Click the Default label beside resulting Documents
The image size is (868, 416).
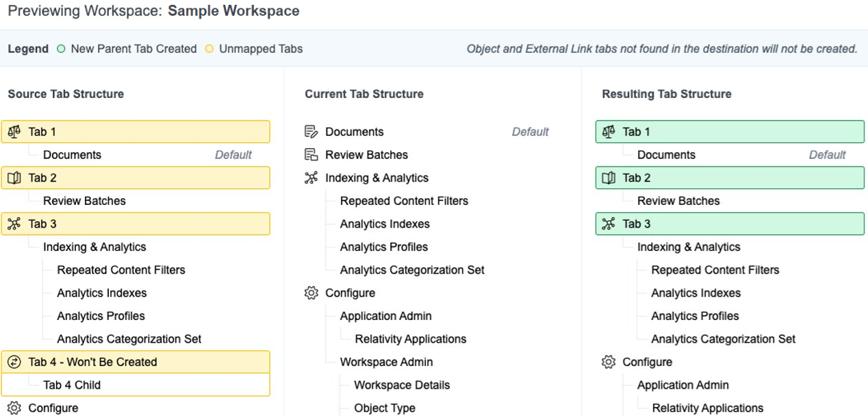828,155
